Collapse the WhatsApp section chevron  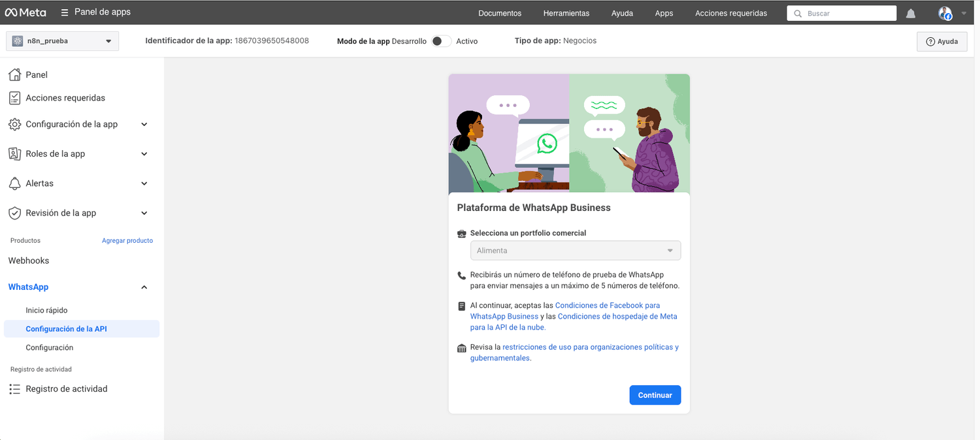(x=144, y=287)
